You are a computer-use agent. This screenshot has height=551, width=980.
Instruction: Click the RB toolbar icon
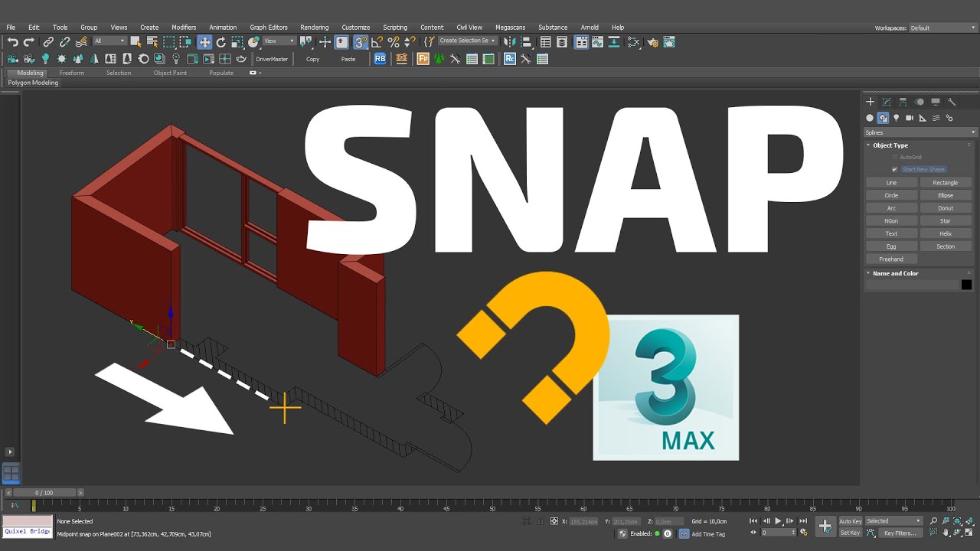coord(380,58)
